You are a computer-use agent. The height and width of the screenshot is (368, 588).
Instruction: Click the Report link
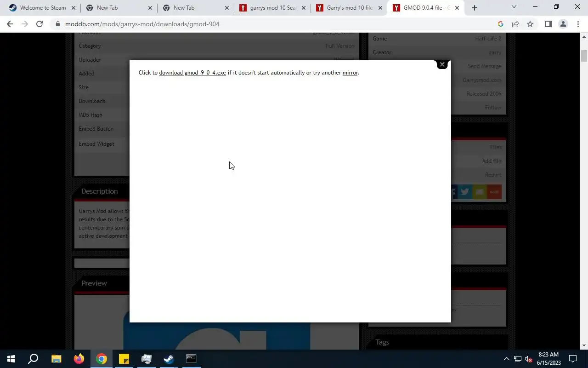click(493, 175)
